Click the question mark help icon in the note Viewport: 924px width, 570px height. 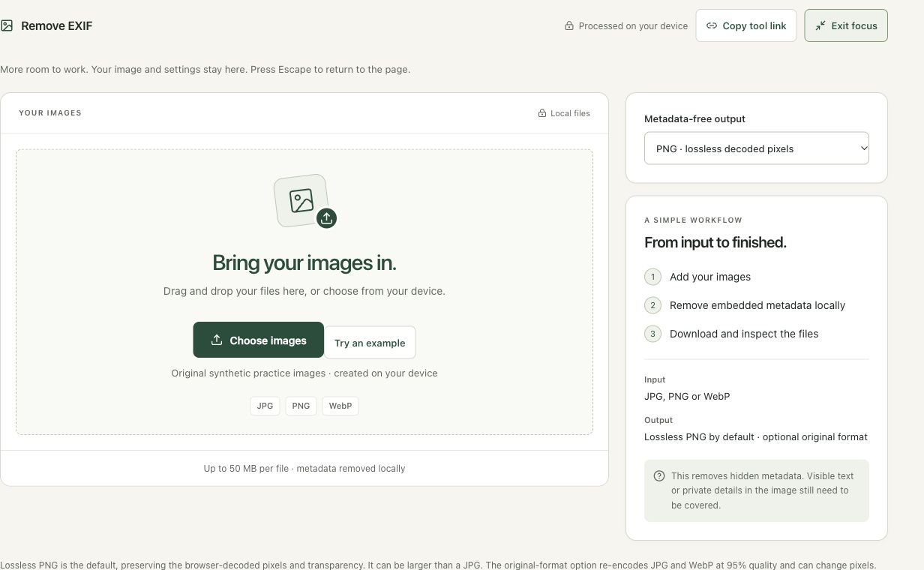pyautogui.click(x=659, y=475)
